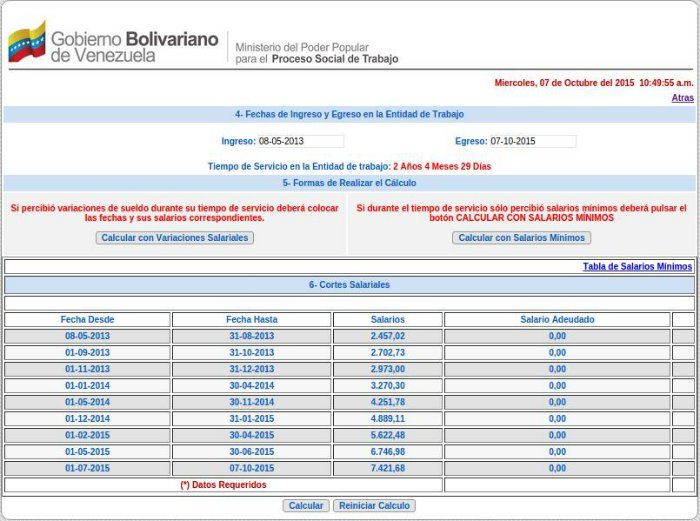700x521 pixels.
Task: Click the Egreso date field
Action: 533,141
